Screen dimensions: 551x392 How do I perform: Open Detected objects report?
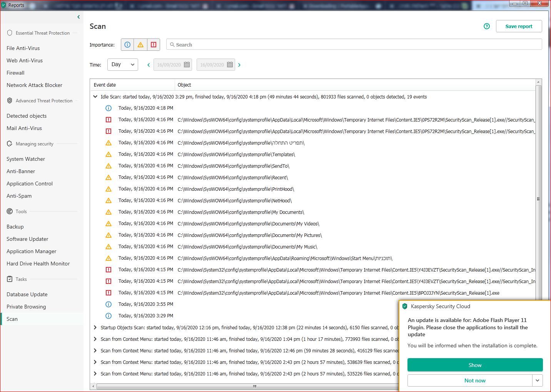coord(27,116)
